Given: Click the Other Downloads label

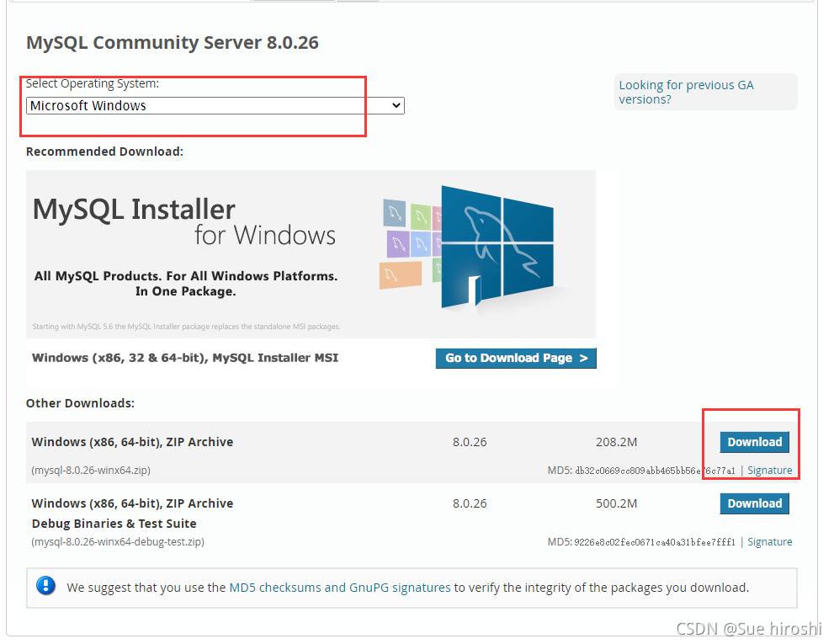Looking at the screenshot, I should [x=80, y=403].
